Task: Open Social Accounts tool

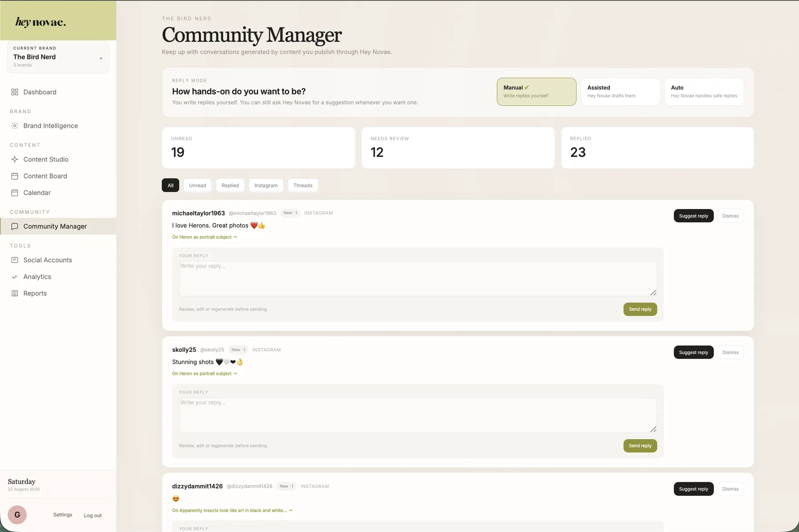Action: pos(58,260)
